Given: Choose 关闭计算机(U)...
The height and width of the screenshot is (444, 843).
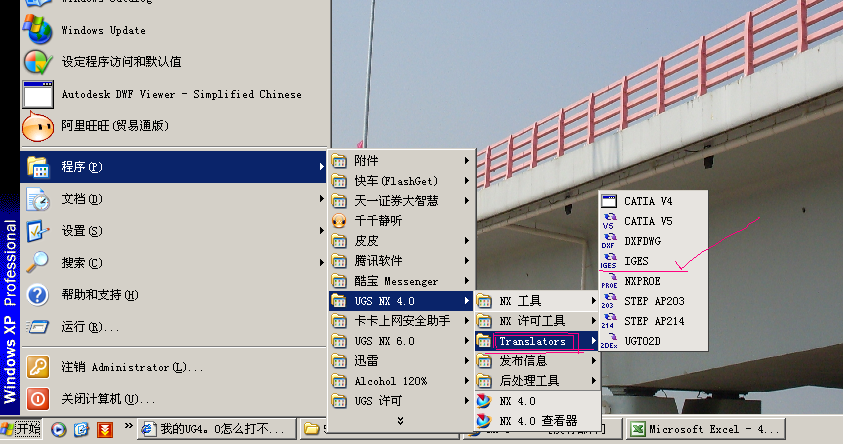Looking at the screenshot, I should [x=174, y=399].
